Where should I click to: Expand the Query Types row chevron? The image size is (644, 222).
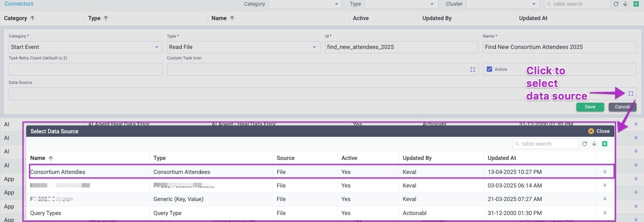605,213
